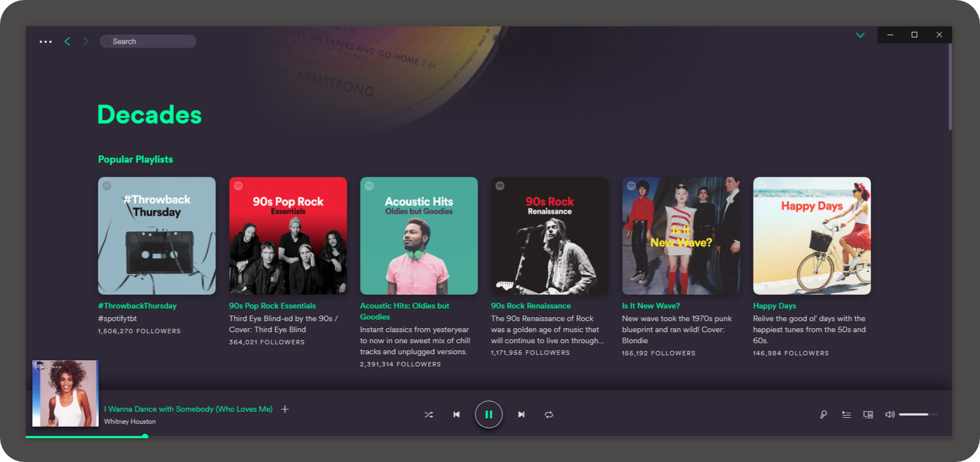Viewport: 980px width, 462px height.
Task: Open Is It New Wave? cover
Action: click(681, 236)
